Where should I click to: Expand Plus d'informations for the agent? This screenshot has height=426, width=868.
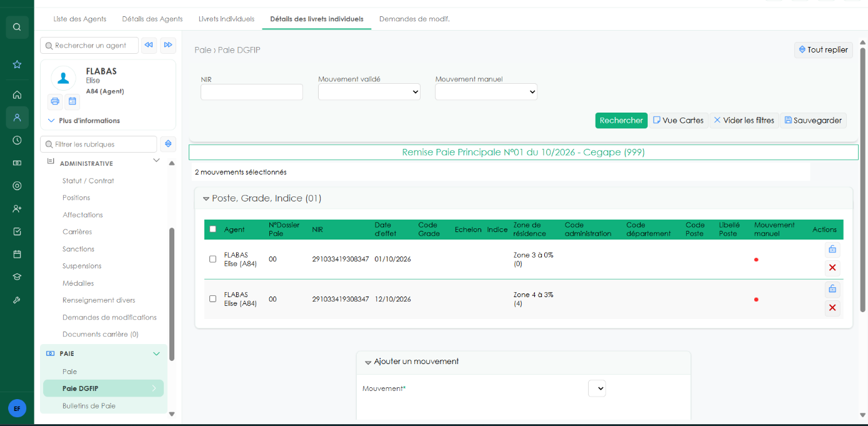(84, 121)
